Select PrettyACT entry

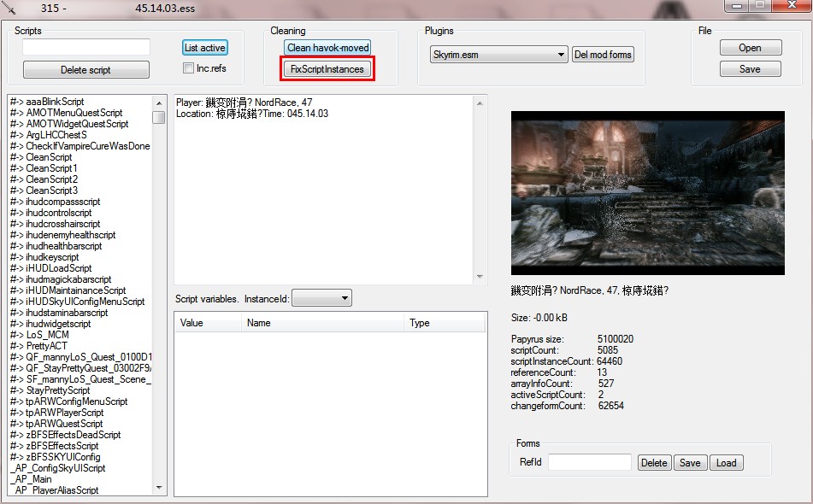(38, 346)
